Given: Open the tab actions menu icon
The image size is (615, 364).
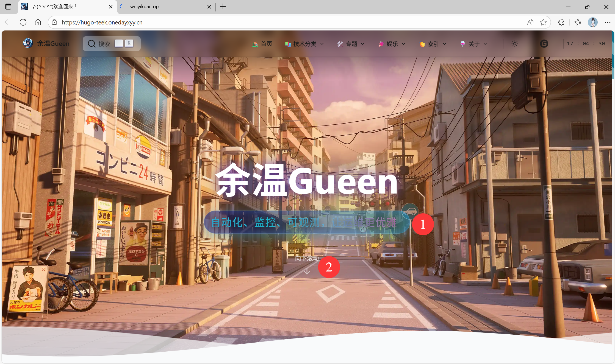Looking at the screenshot, I should click(x=8, y=7).
